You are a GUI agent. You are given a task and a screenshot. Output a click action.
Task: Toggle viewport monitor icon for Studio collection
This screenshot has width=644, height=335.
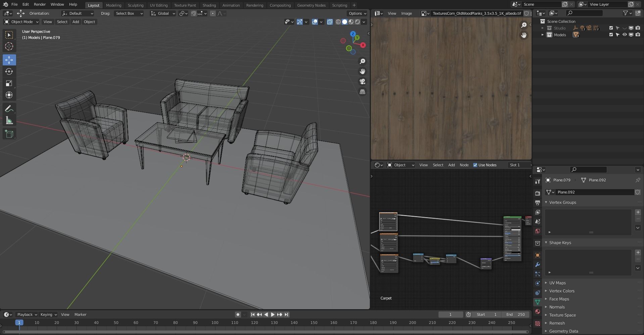631,28
